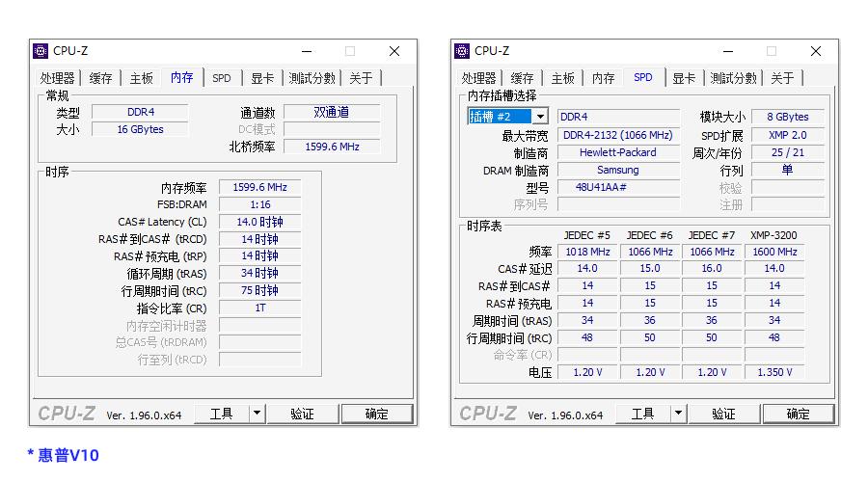The height and width of the screenshot is (482, 868).
Task: Click 验证 button in the left window
Action: click(x=302, y=414)
